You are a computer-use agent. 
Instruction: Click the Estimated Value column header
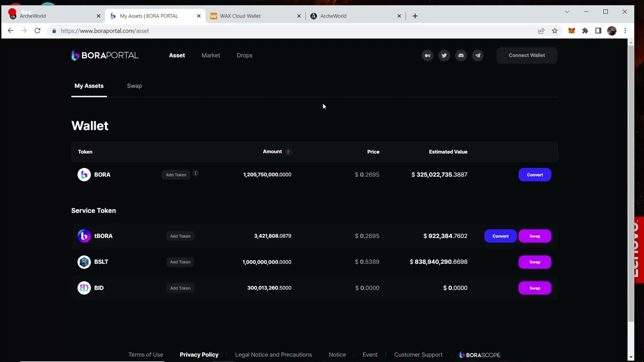click(x=448, y=152)
